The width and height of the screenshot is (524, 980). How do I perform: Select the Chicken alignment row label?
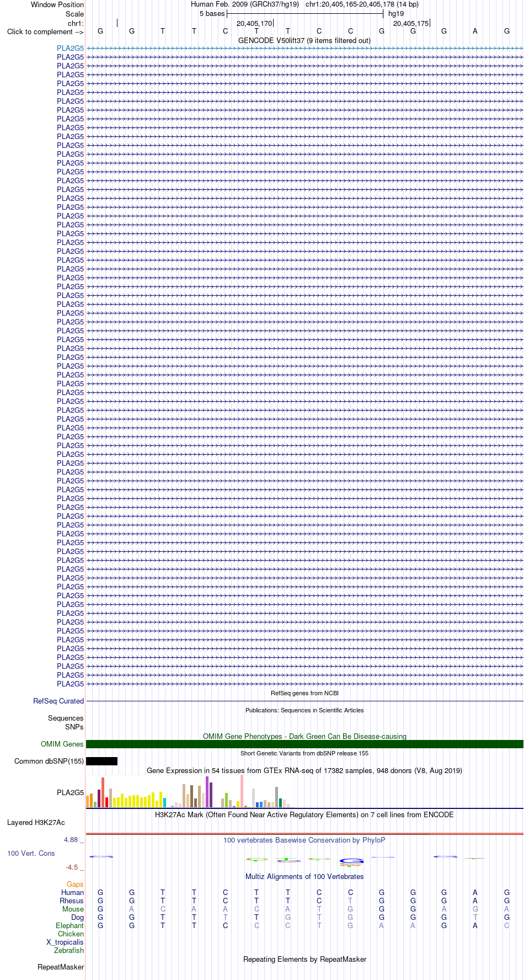tap(71, 934)
